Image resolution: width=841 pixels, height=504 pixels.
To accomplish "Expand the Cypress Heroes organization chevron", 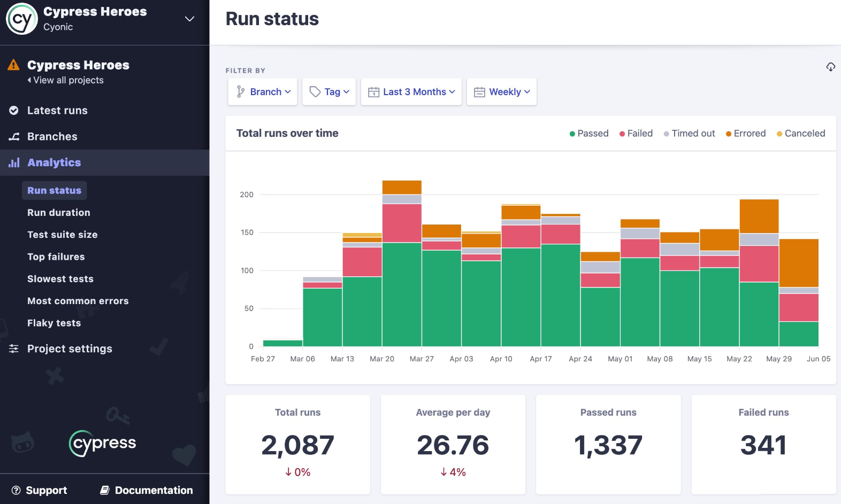I will pos(189,19).
